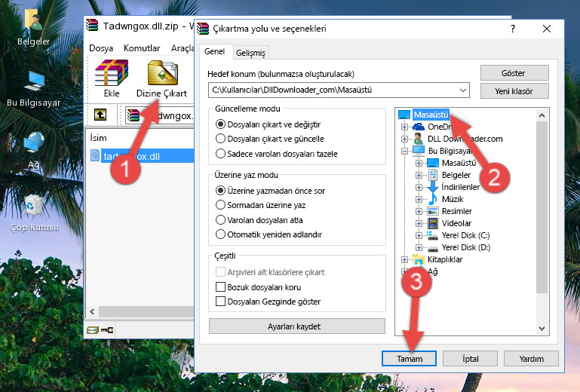580x392 pixels.
Task: Click the Ayarları kaydet button
Action: [296, 326]
